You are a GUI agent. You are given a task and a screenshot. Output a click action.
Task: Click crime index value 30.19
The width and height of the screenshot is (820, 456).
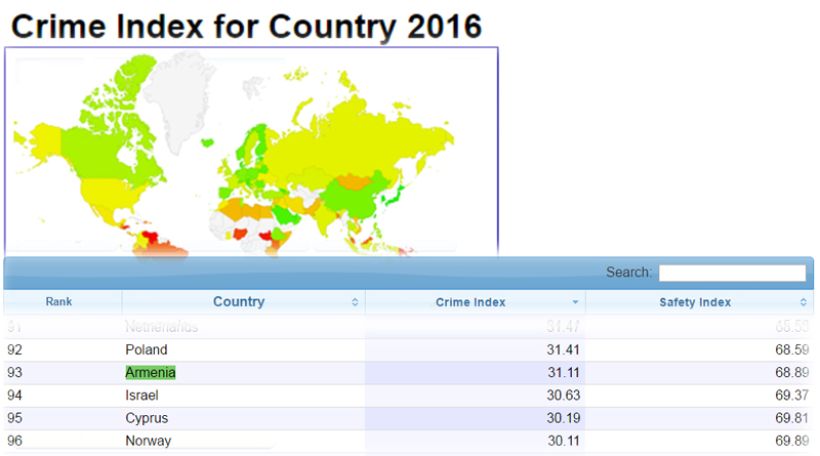(563, 418)
